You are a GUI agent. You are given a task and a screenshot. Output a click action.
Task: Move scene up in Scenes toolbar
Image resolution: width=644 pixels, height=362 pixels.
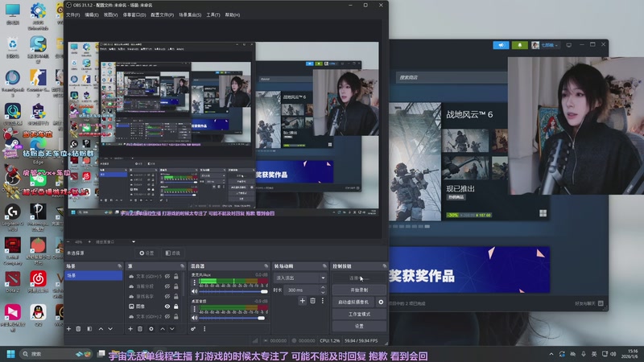[x=101, y=329]
